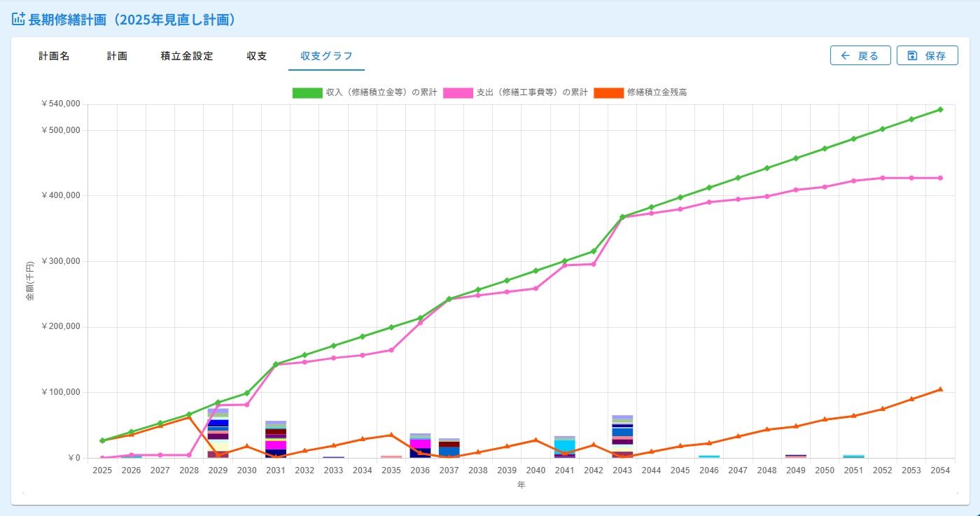Click the 戻る button
This screenshot has height=516, width=980.
pyautogui.click(x=860, y=56)
